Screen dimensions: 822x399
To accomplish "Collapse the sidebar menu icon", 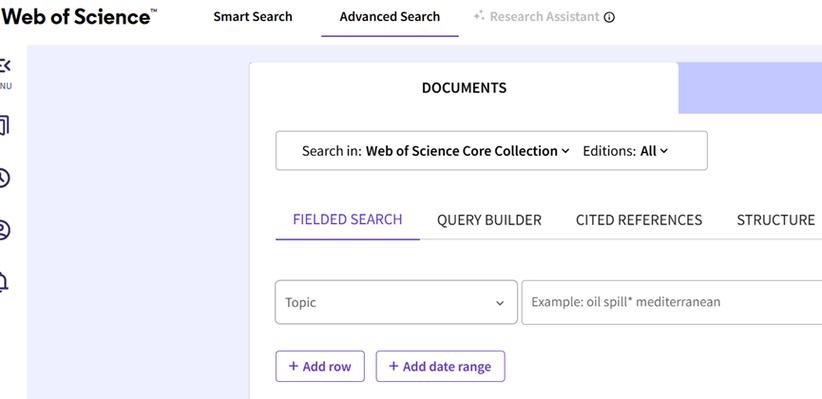I will (4, 66).
